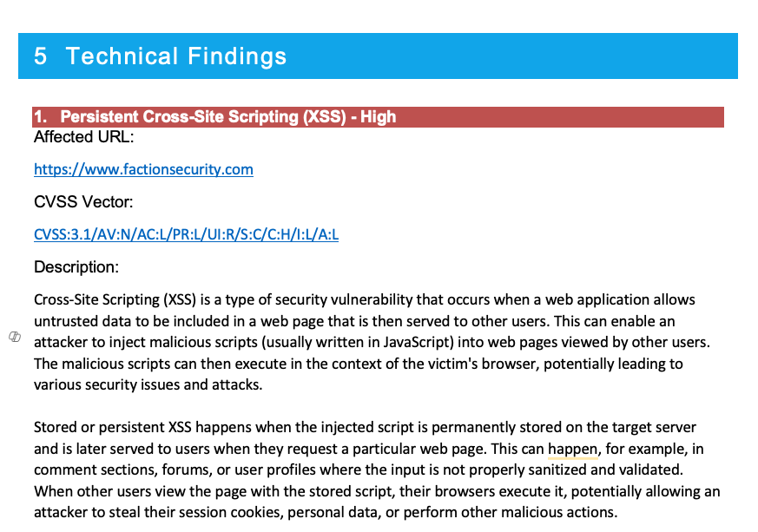Click the "Persistent Cross-Site Scripting (XSS) - High" heading

pos(228,117)
